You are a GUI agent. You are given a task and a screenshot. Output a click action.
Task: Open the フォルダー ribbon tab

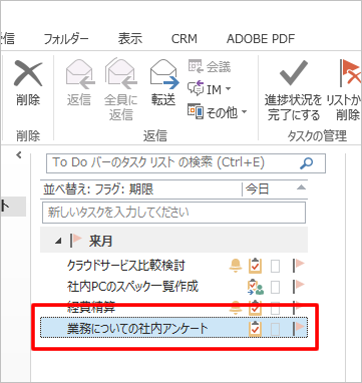click(66, 39)
